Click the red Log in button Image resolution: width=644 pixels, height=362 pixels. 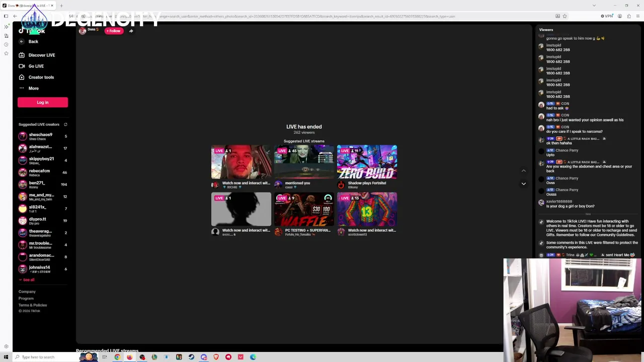pos(43,103)
